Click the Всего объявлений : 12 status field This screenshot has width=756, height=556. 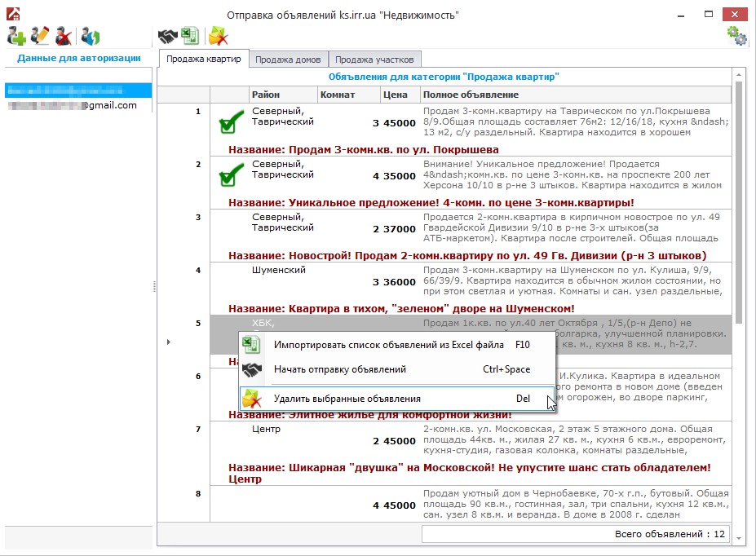tap(576, 534)
